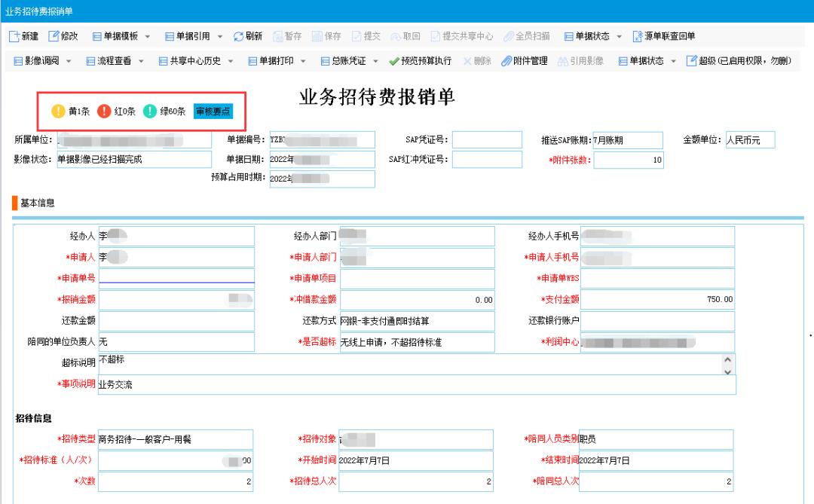Click the 审核要点 button
Screen dimensions: 814x504
pyautogui.click(x=213, y=111)
